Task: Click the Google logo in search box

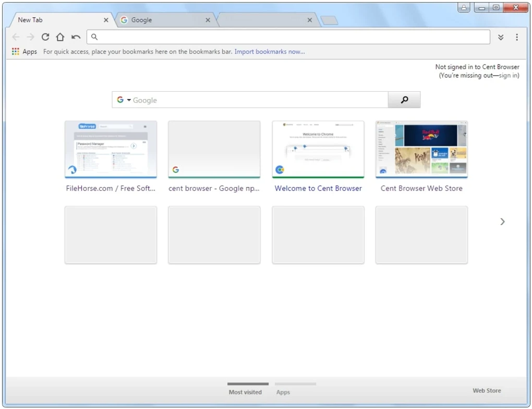Action: 120,100
